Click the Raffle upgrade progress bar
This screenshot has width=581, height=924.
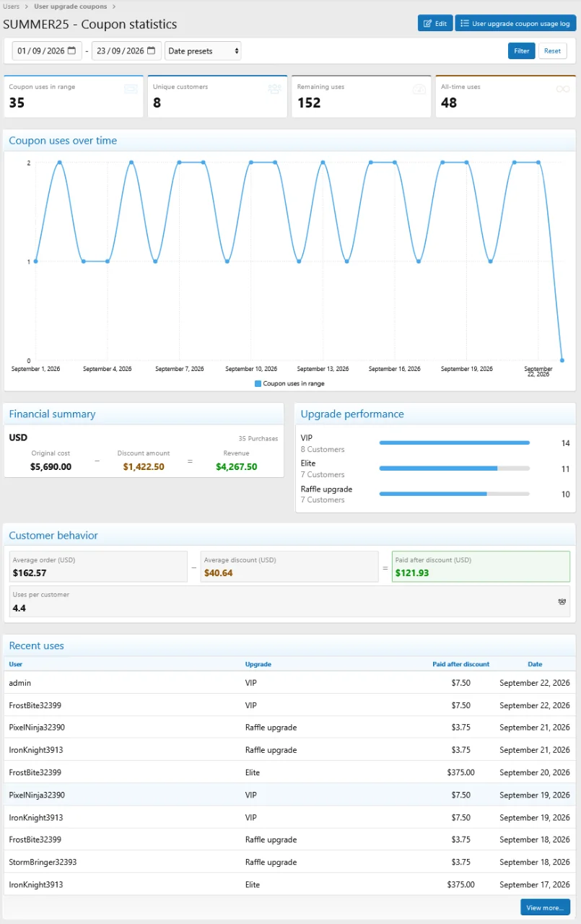click(x=454, y=494)
